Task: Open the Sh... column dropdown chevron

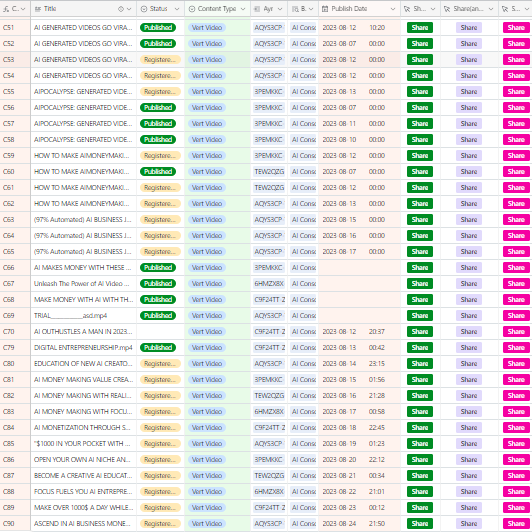Action: coord(433,9)
